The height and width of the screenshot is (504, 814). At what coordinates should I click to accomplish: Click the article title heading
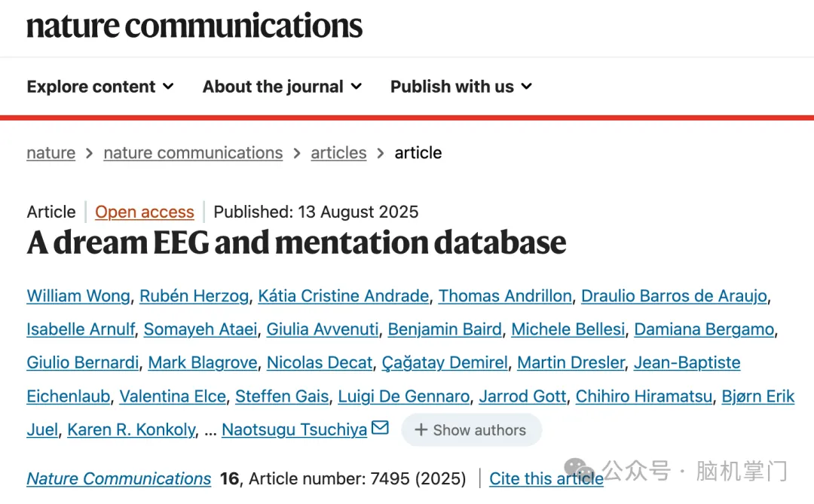[x=296, y=243]
